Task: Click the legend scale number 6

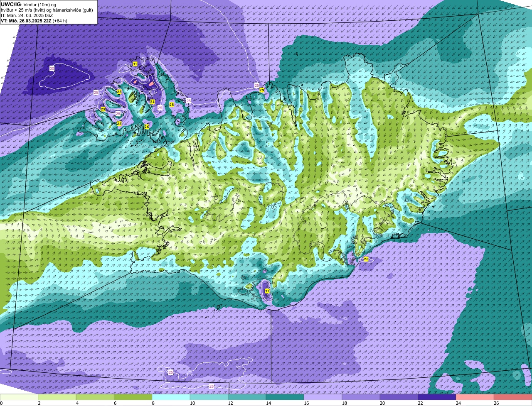Action: pos(115,403)
